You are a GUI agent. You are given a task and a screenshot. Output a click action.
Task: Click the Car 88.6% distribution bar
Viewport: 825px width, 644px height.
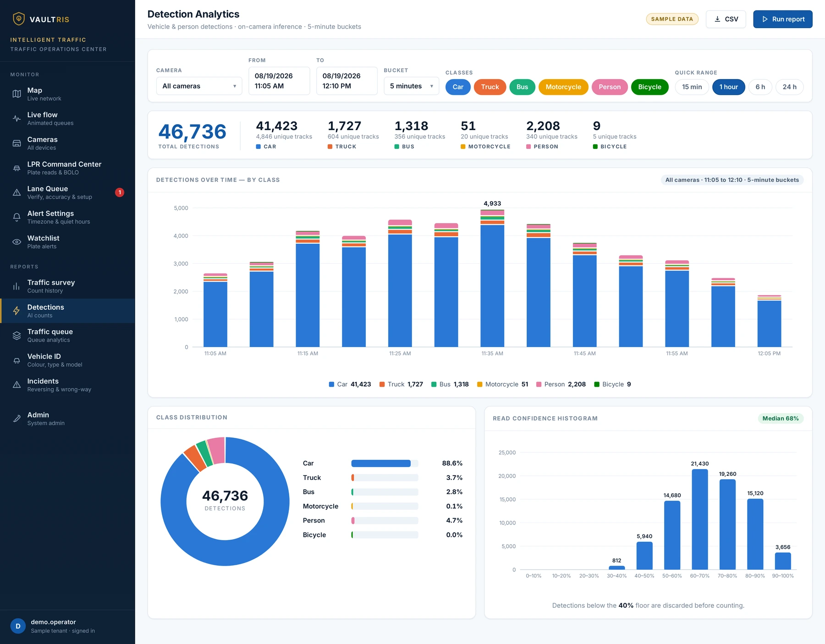(385, 464)
